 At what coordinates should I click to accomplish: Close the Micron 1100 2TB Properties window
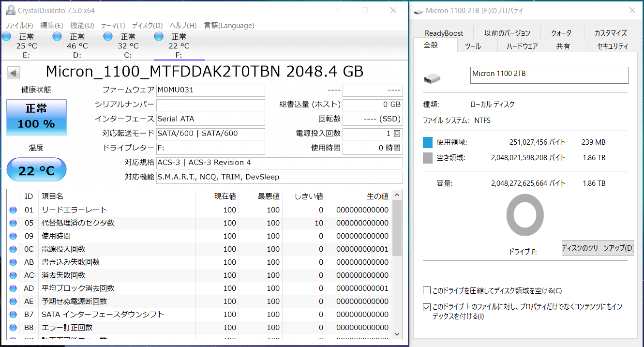pyautogui.click(x=632, y=10)
